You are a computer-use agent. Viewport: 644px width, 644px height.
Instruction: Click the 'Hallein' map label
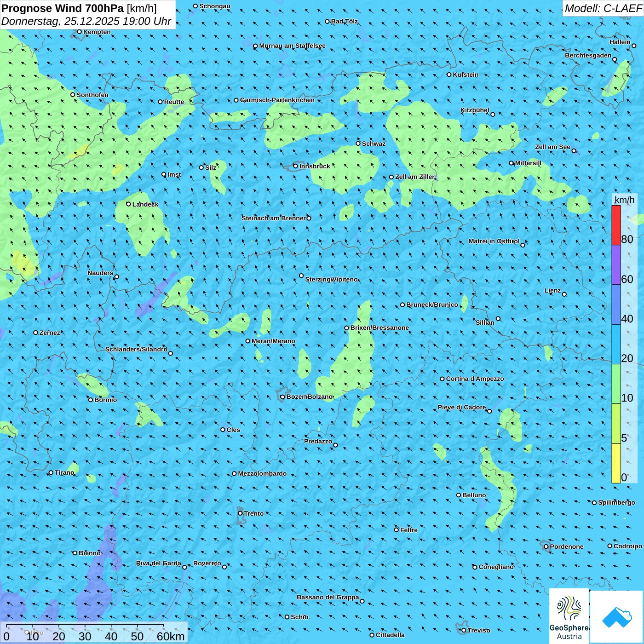620,42
